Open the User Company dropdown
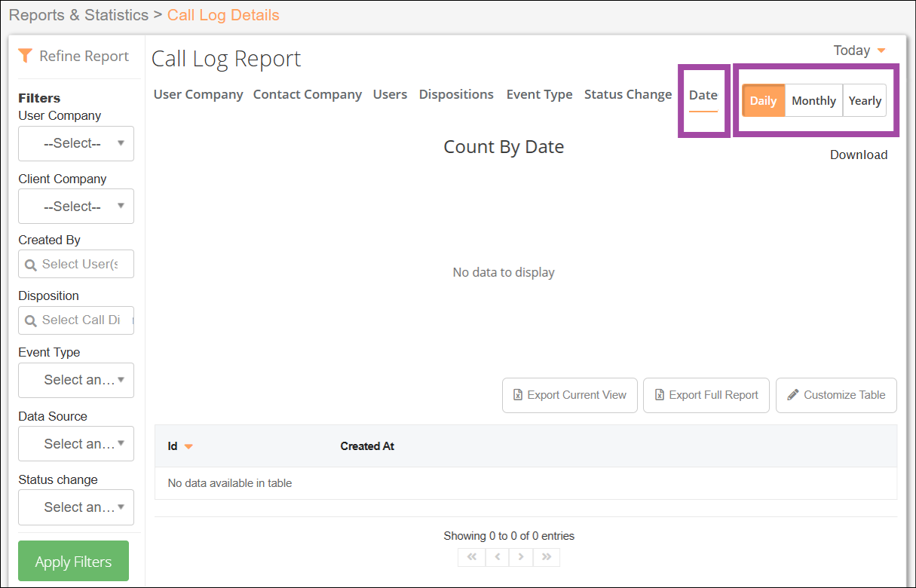 click(x=76, y=143)
